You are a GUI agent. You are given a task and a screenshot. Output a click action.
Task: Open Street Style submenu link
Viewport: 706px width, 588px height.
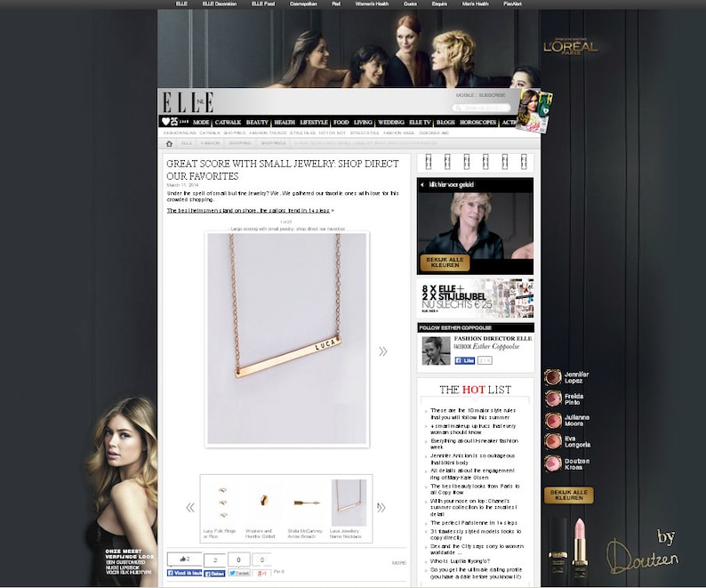365,133
